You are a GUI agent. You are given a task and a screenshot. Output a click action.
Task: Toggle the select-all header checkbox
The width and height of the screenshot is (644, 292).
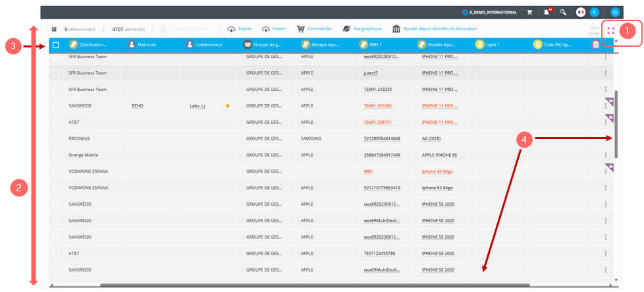56,45
